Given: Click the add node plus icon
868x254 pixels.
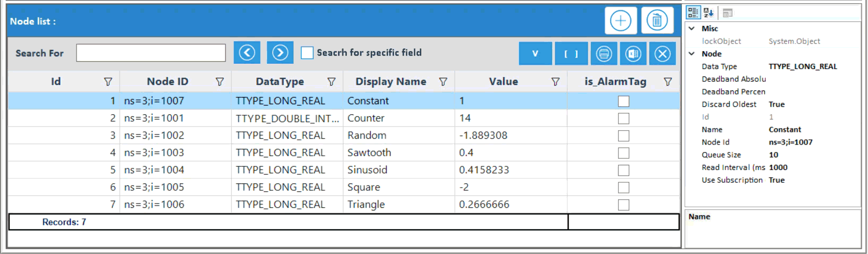Looking at the screenshot, I should [x=620, y=21].
